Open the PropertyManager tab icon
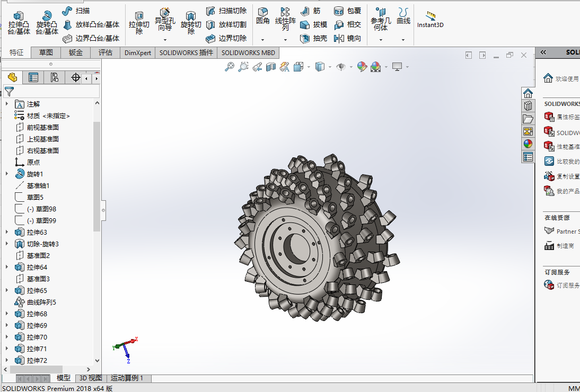Screen dimensions: 580x392 coord(33,77)
